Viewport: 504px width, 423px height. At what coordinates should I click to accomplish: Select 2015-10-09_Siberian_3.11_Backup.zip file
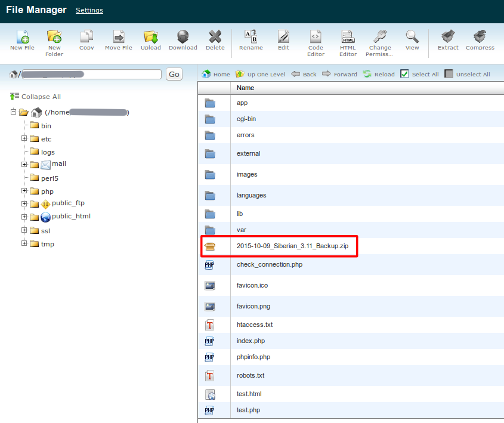(351, 246)
